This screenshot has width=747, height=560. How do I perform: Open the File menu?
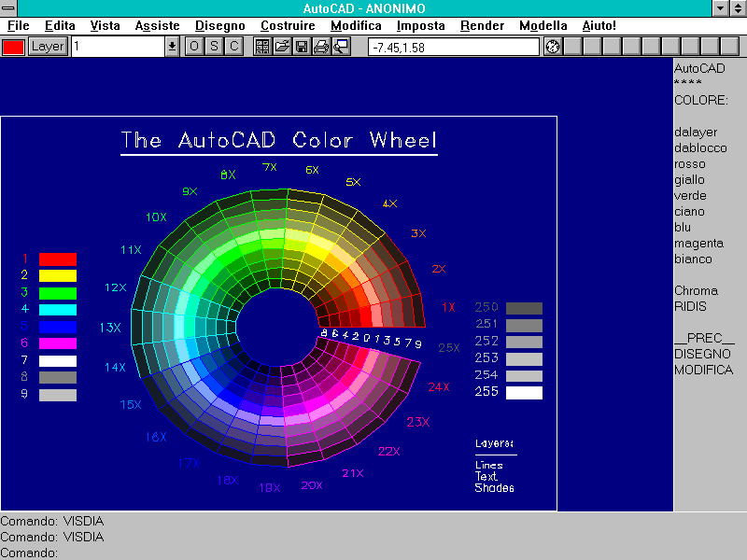tap(18, 26)
